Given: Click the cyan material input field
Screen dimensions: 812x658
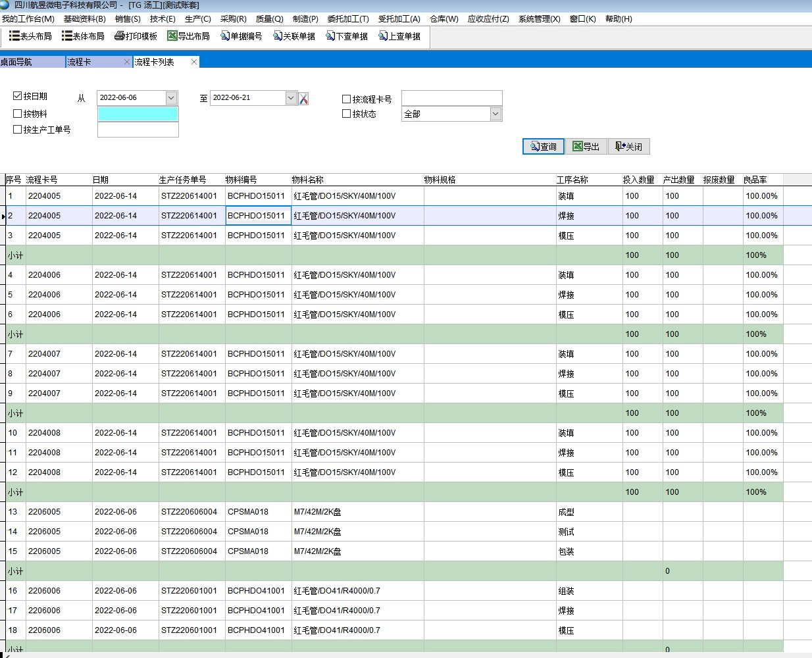Looking at the screenshot, I should click(x=138, y=114).
